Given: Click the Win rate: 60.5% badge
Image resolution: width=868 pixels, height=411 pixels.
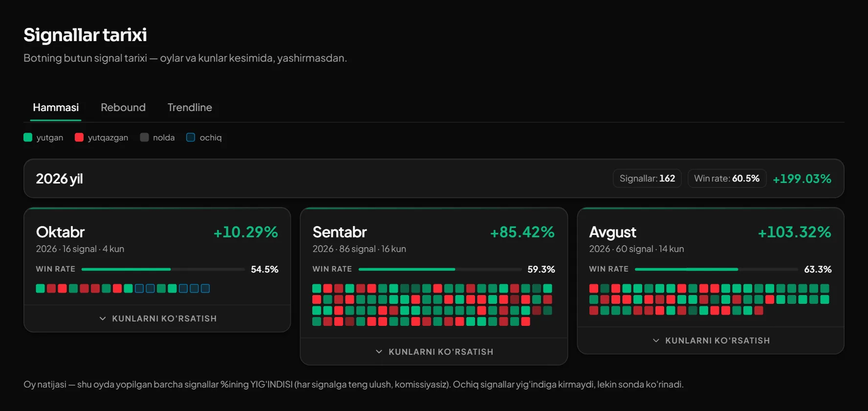Looking at the screenshot, I should (727, 179).
